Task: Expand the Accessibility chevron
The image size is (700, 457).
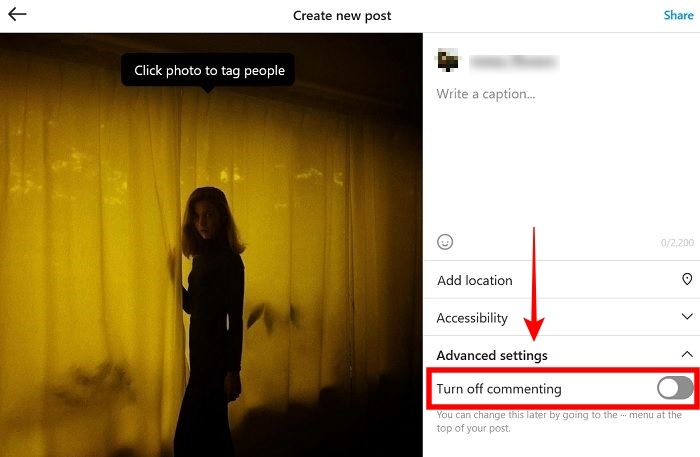Action: click(687, 317)
